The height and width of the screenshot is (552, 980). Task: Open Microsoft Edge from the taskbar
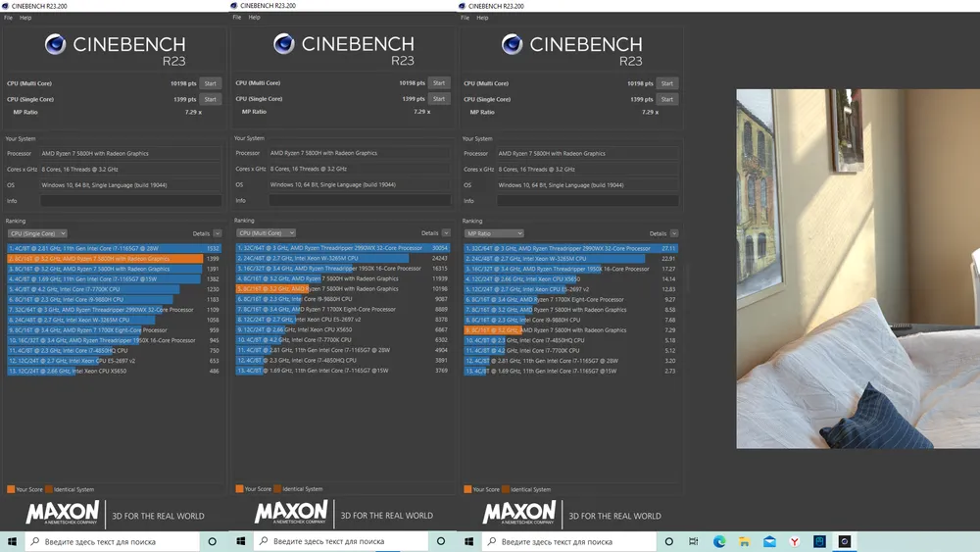coord(719,541)
